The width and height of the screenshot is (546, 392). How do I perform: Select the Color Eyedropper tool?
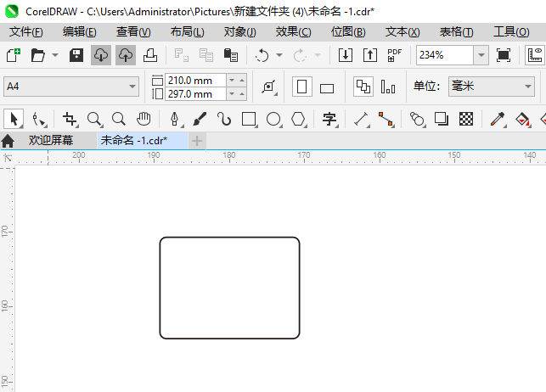(498, 120)
